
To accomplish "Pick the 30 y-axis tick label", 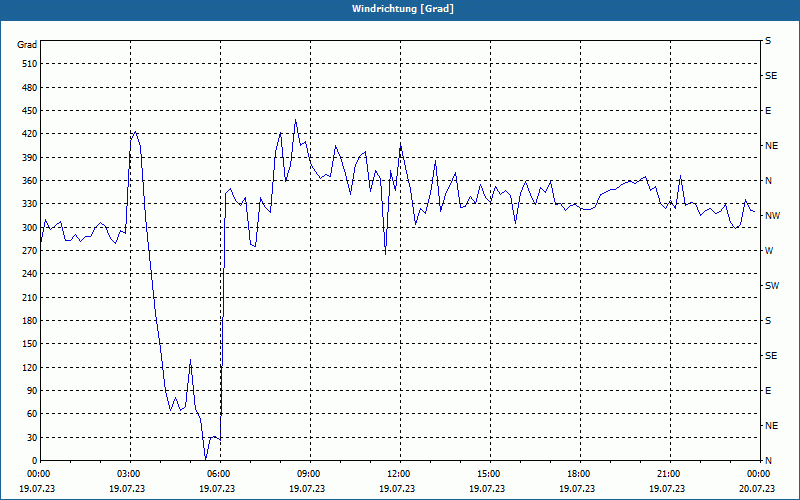I will click(32, 437).
